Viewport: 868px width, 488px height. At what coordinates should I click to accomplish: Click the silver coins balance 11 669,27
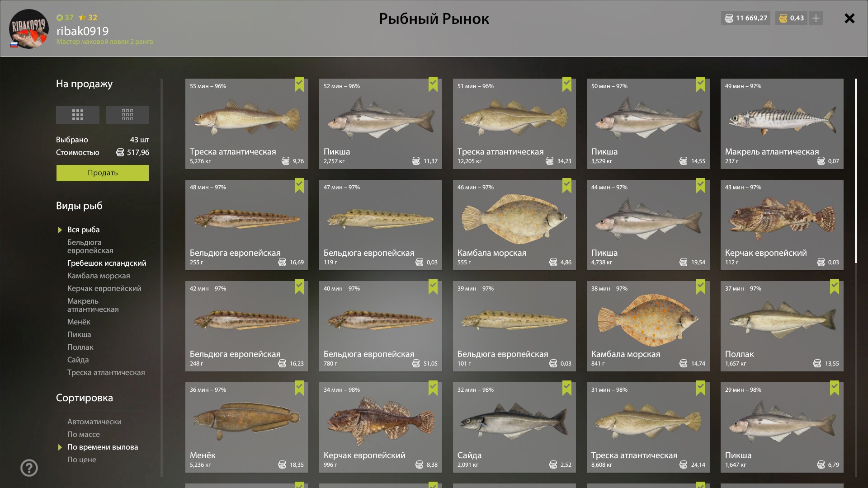pyautogui.click(x=746, y=18)
